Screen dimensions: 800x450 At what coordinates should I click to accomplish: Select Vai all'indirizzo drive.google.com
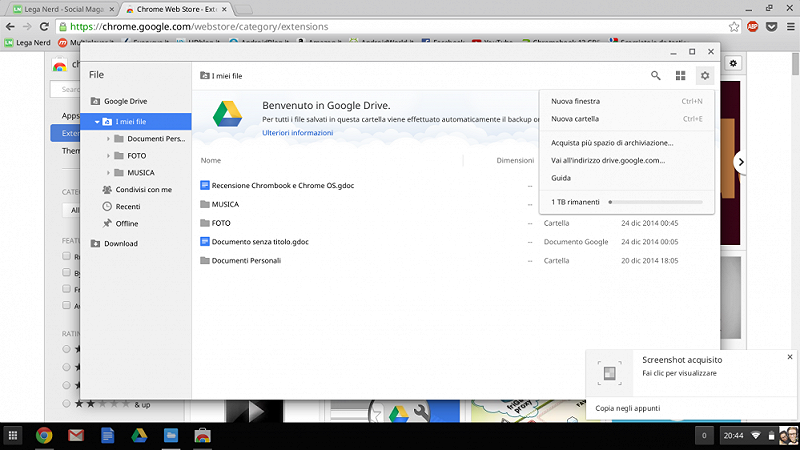(627, 160)
